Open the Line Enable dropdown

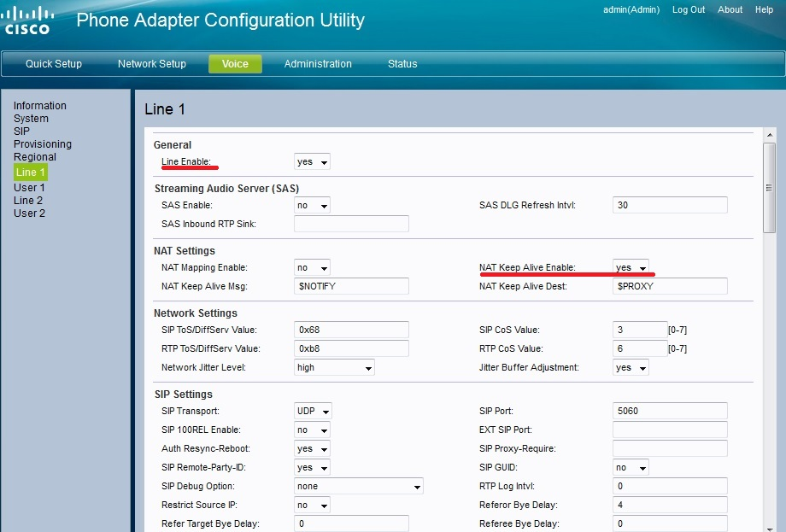click(312, 161)
